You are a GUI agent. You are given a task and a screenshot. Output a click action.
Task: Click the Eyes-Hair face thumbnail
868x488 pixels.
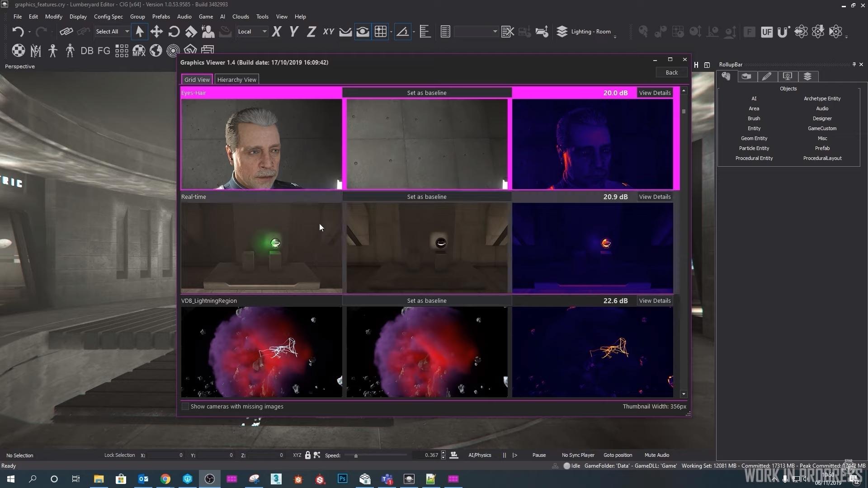[x=261, y=144]
